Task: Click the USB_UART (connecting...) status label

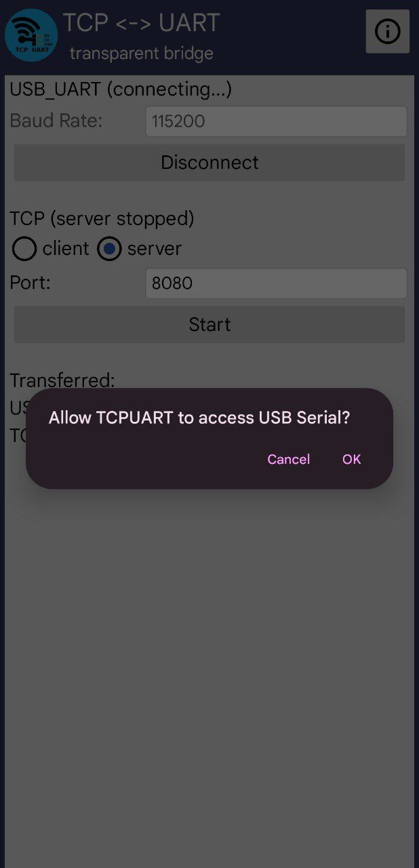Action: [121, 90]
